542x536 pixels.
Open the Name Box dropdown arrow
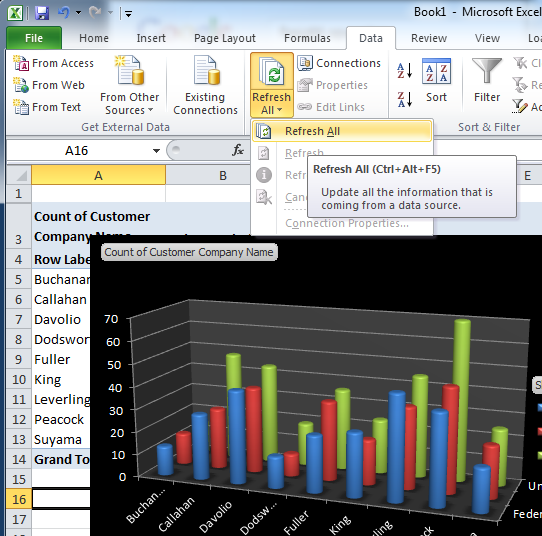[x=156, y=151]
